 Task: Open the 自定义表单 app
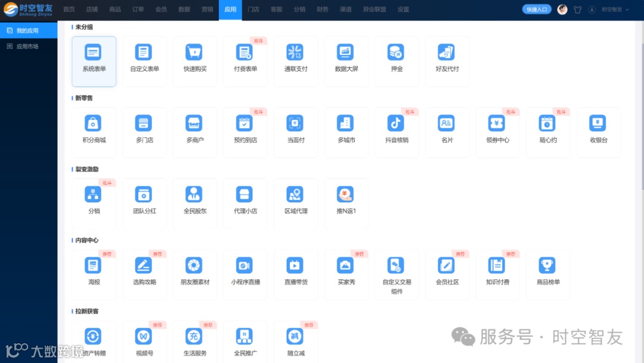tap(144, 61)
